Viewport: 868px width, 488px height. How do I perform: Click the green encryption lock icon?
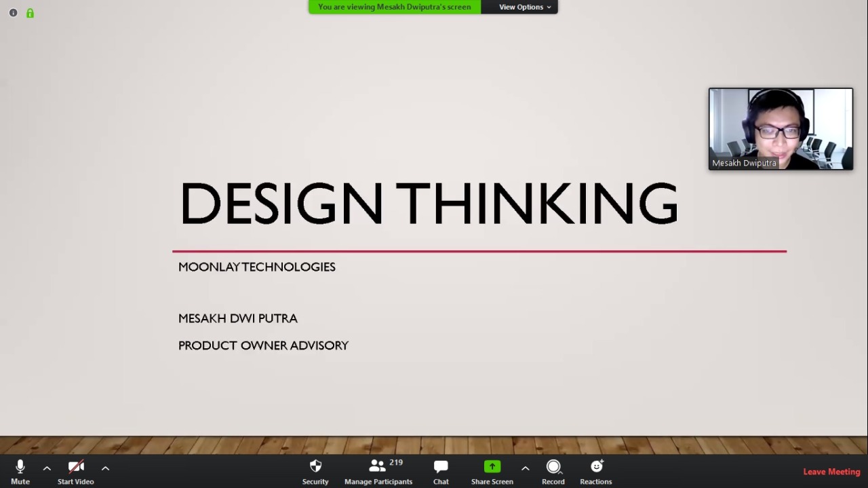tap(30, 13)
